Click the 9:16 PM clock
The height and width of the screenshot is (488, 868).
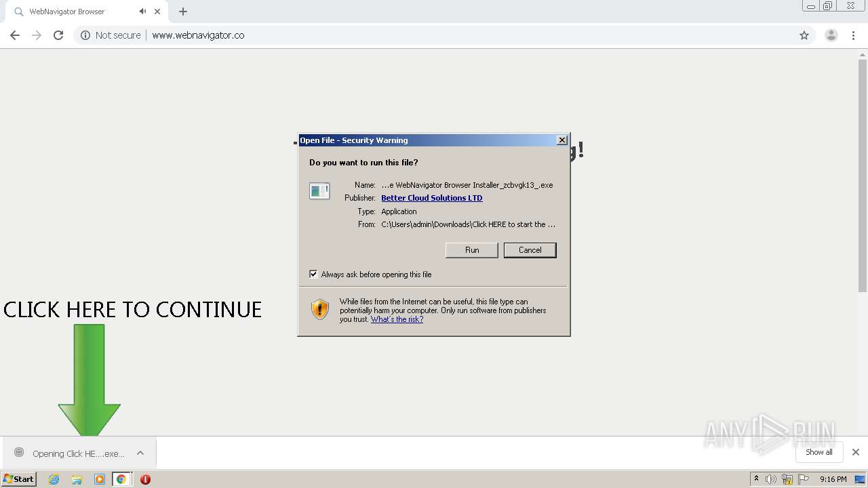click(833, 479)
